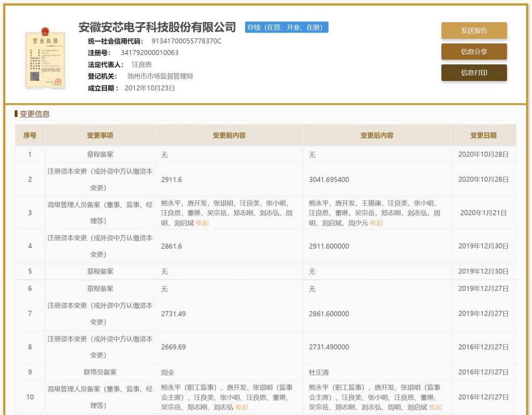Click 高级管理人员备案 item in row 3
The image size is (532, 415).
pos(100,213)
